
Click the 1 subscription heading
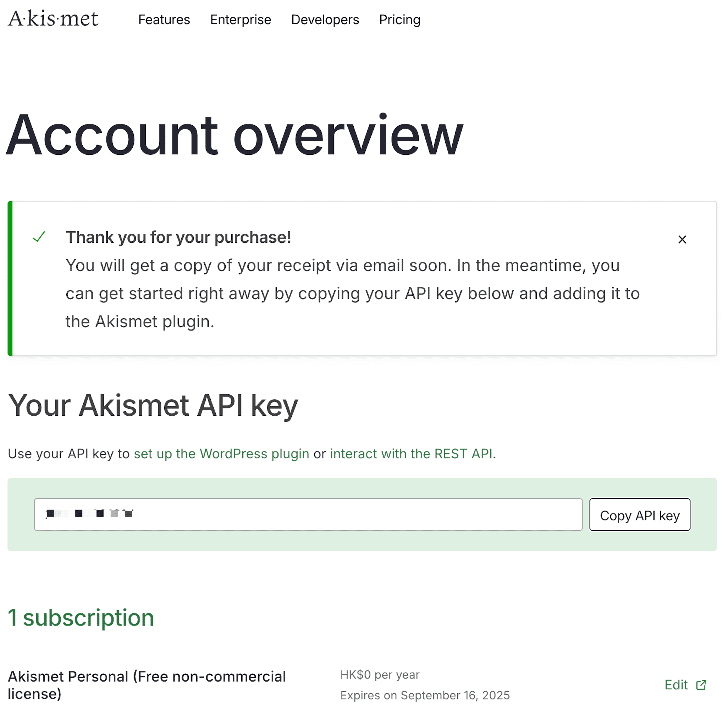81,618
